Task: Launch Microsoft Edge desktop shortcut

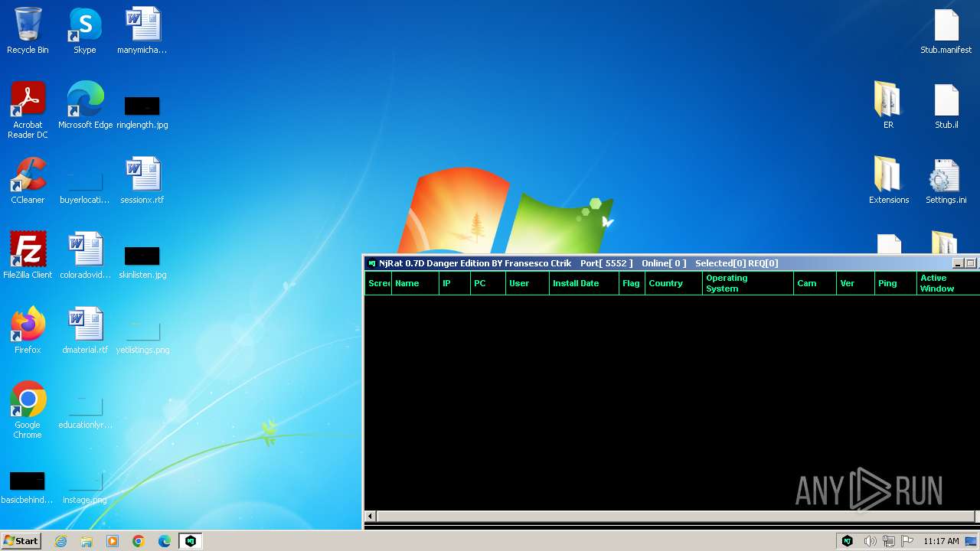Action: point(85,106)
